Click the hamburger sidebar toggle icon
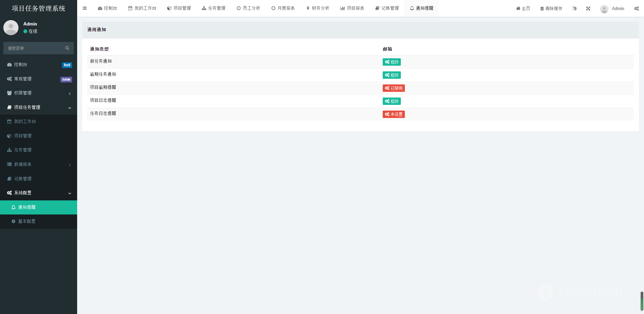The image size is (644, 314). pos(85,8)
